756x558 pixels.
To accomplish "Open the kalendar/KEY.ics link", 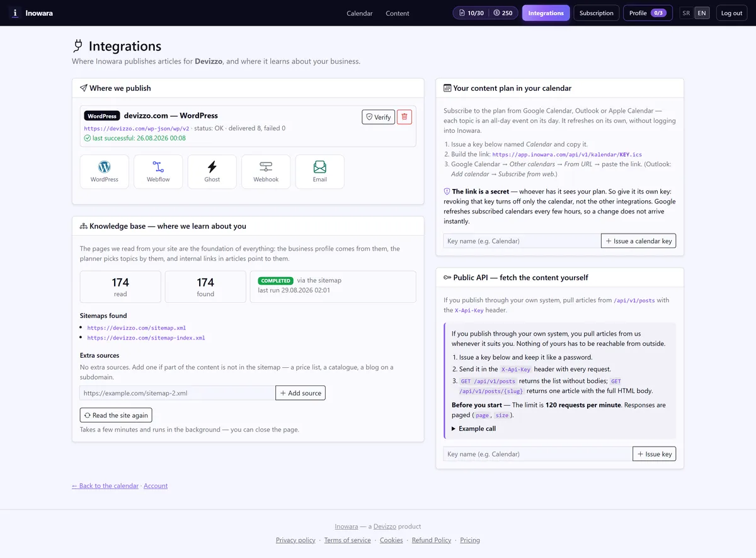I will point(567,154).
